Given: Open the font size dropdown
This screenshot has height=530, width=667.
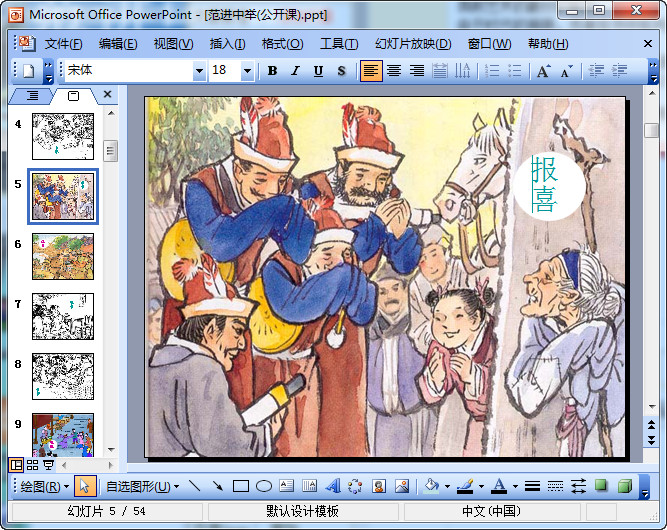Looking at the screenshot, I should coord(247,71).
